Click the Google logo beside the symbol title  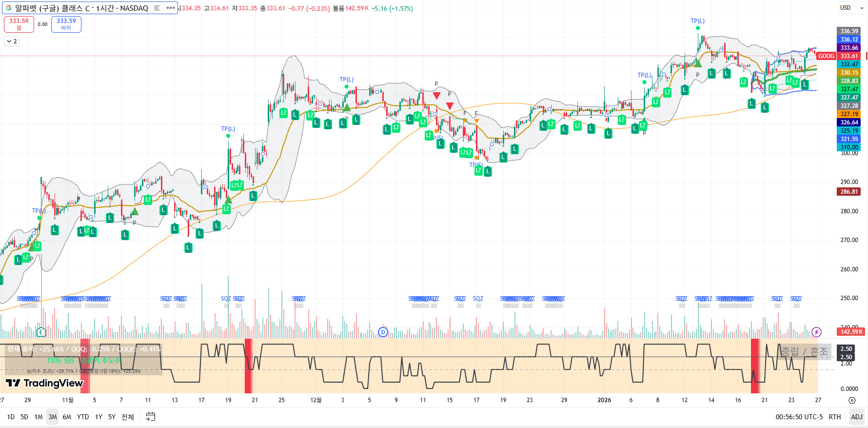point(9,8)
